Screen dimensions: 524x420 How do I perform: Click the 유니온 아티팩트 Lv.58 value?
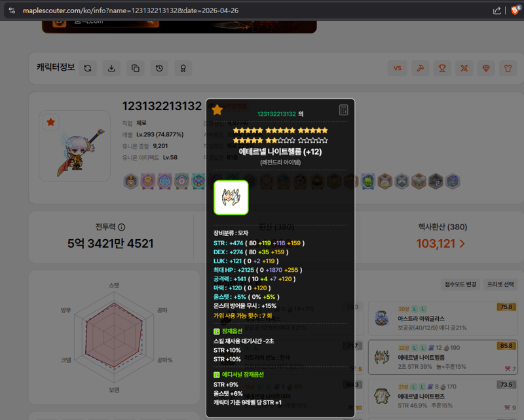[170, 157]
